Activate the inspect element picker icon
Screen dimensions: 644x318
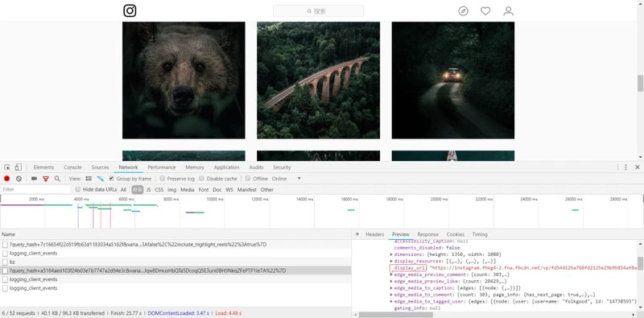tap(7, 167)
